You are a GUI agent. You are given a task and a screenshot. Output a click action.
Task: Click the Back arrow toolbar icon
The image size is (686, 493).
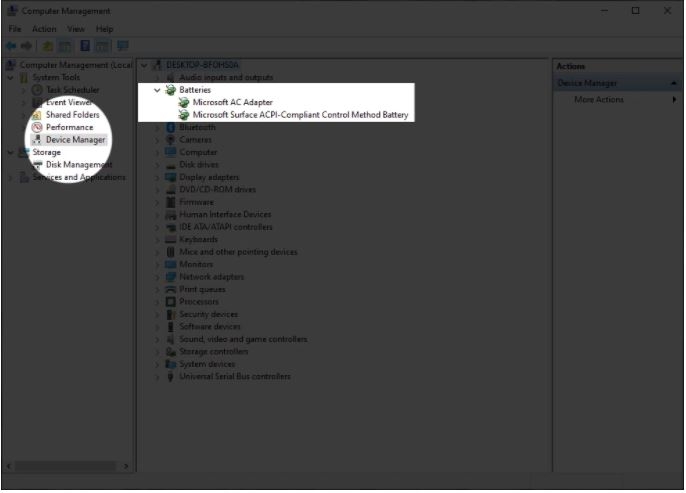coord(11,46)
